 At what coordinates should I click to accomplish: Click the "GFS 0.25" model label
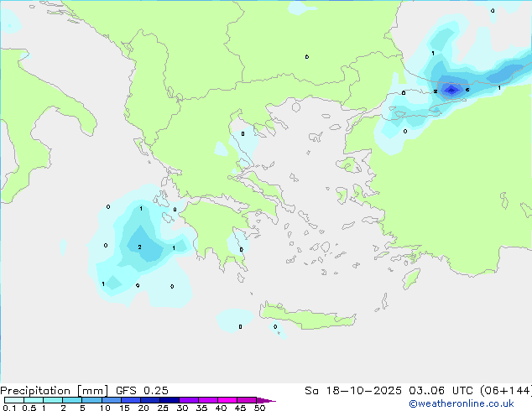pyautogui.click(x=142, y=390)
